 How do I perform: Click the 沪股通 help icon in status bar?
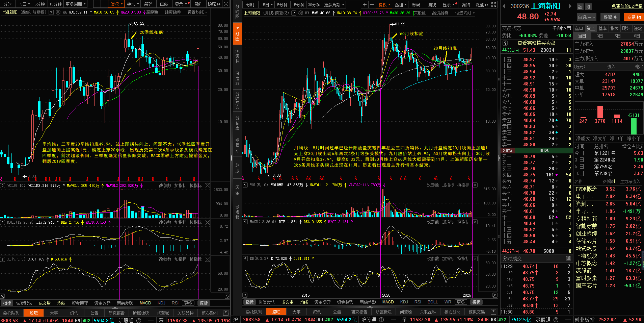tap(139, 320)
